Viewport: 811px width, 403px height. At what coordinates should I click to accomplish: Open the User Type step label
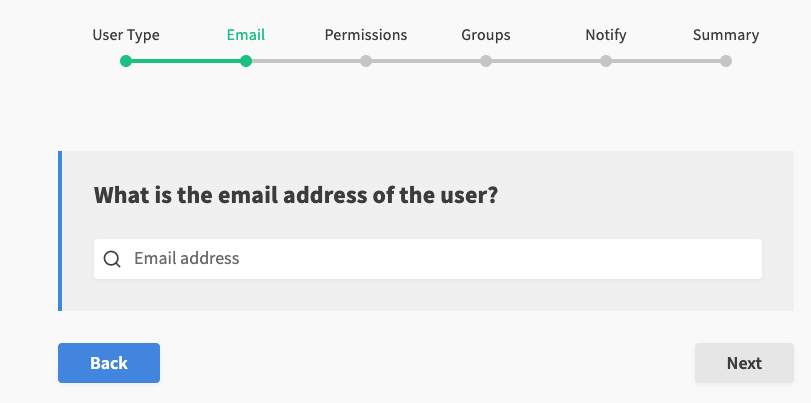(126, 35)
